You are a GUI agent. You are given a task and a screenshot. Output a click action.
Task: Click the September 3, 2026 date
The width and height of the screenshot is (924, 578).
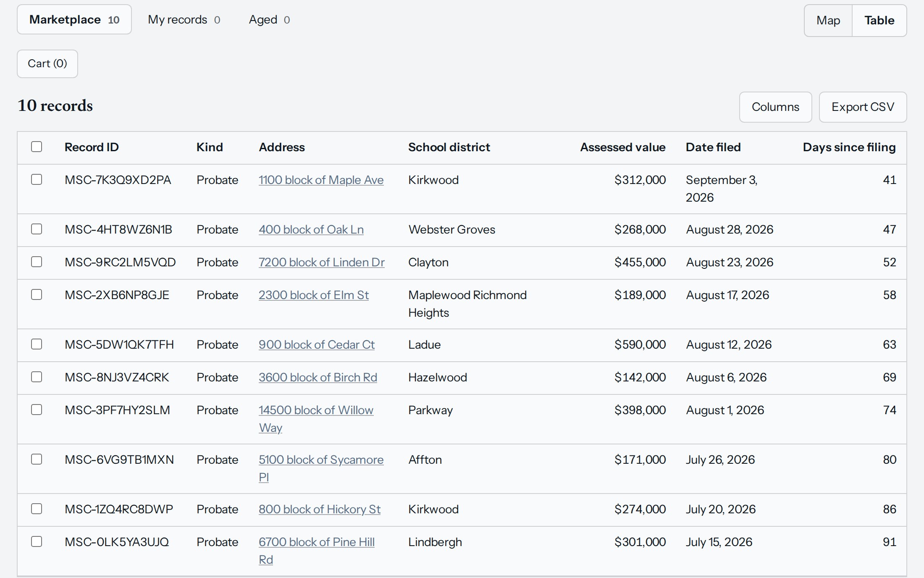(x=722, y=189)
